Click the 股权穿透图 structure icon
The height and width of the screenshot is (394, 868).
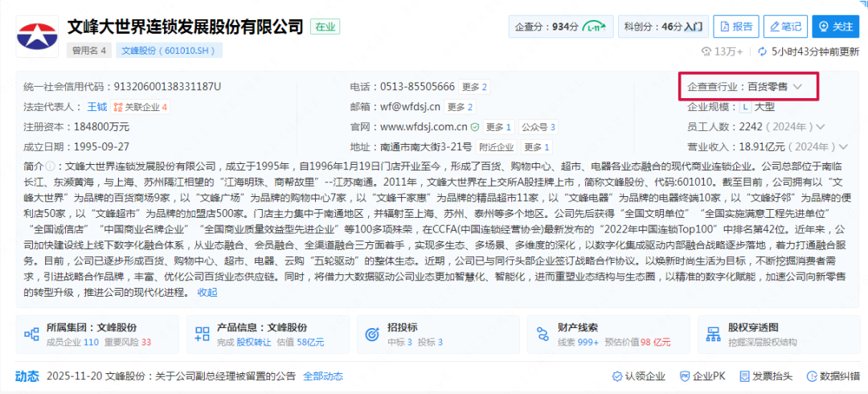click(714, 334)
